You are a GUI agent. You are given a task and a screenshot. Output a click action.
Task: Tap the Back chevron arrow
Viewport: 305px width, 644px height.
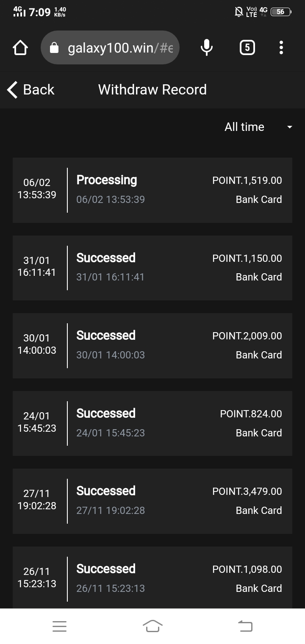click(x=12, y=90)
